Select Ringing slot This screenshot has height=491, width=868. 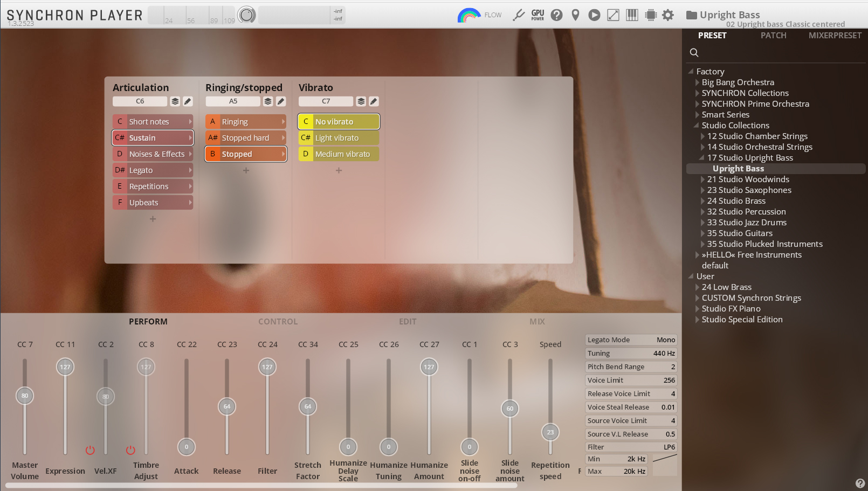(x=246, y=122)
